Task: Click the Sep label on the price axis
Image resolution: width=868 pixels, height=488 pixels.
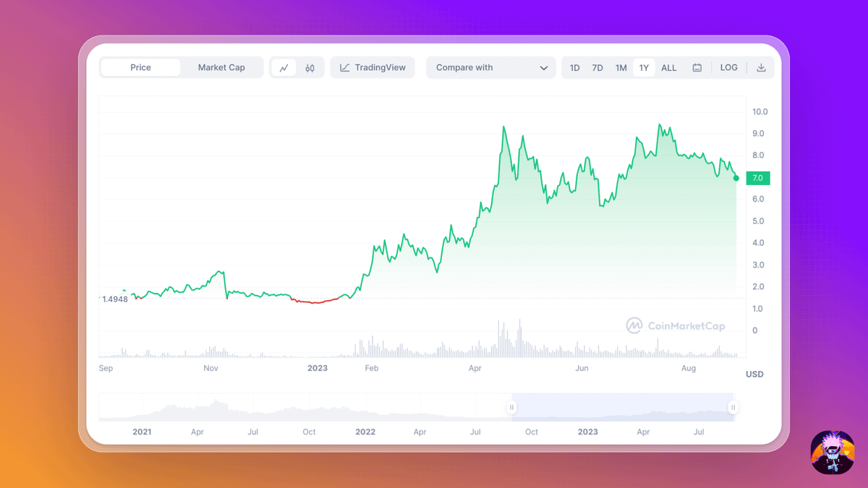Action: [x=106, y=369]
